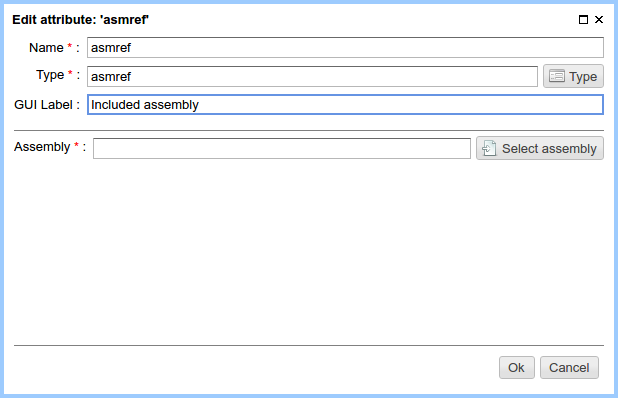Maximize the Edit attribute dialog
This screenshot has width=618, height=398.
click(583, 19)
